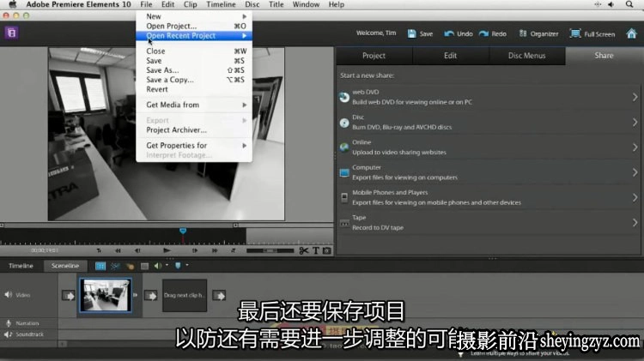Viewport: 644px width, 361px height.
Task: Expand web DVD option chevron
Action: click(635, 97)
